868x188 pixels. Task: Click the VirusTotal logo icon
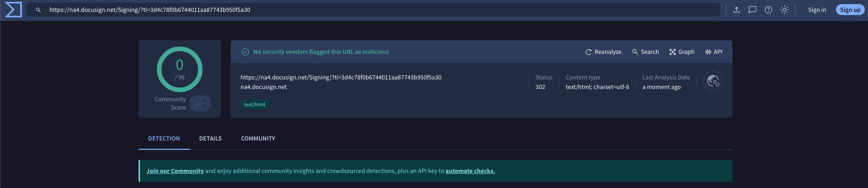13,10
